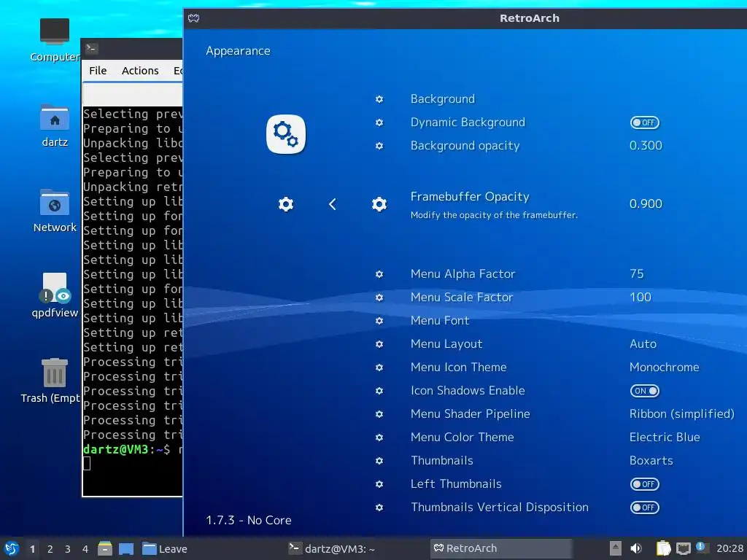This screenshot has height=560, width=747.
Task: Click the white double-gear Settings category icon
Action: pyautogui.click(x=286, y=134)
